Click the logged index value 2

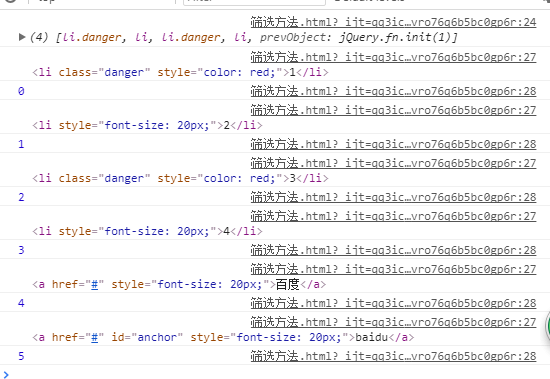pos(21,197)
